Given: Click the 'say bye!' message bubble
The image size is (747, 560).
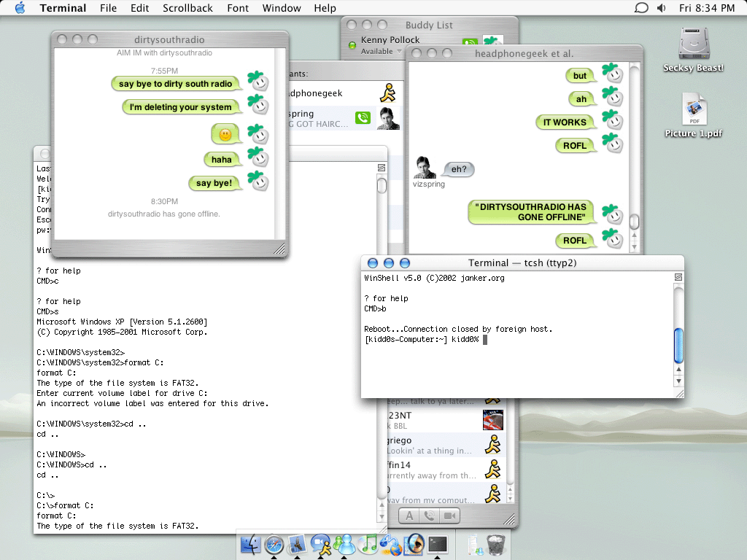Looking at the screenshot, I should [x=214, y=183].
